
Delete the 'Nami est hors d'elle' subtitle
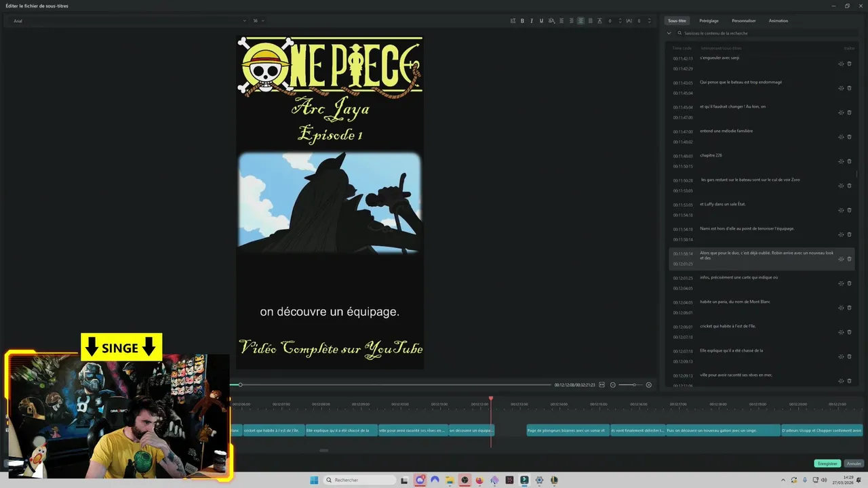tap(849, 235)
